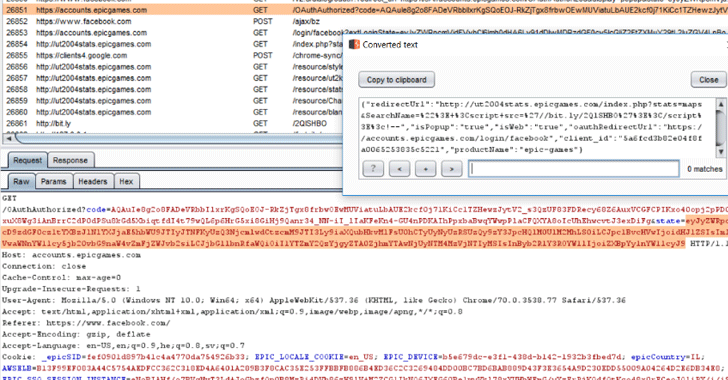Click the _epicSID cookie name
Viewport: 728px width, 380px height.
point(61,357)
